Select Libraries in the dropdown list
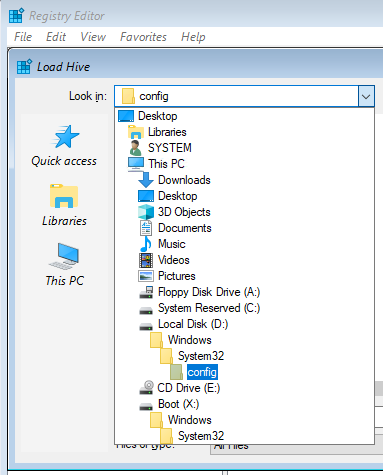 pyautogui.click(x=244, y=132)
